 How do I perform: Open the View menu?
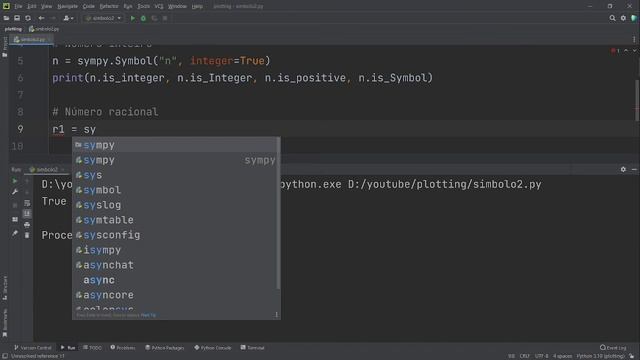[47, 7]
